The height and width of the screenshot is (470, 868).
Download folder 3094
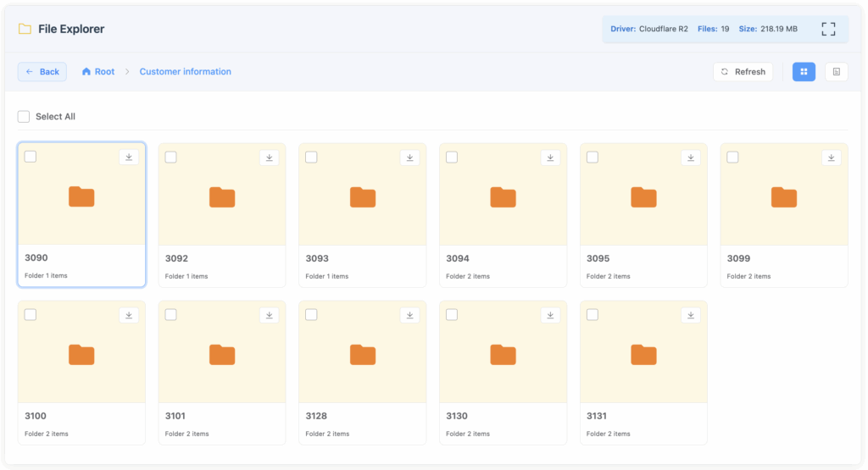[x=550, y=158]
